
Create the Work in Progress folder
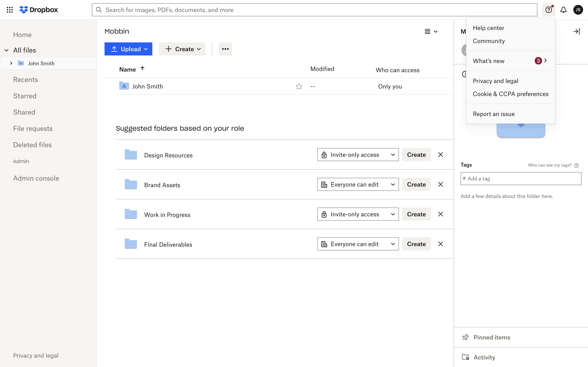tap(416, 214)
